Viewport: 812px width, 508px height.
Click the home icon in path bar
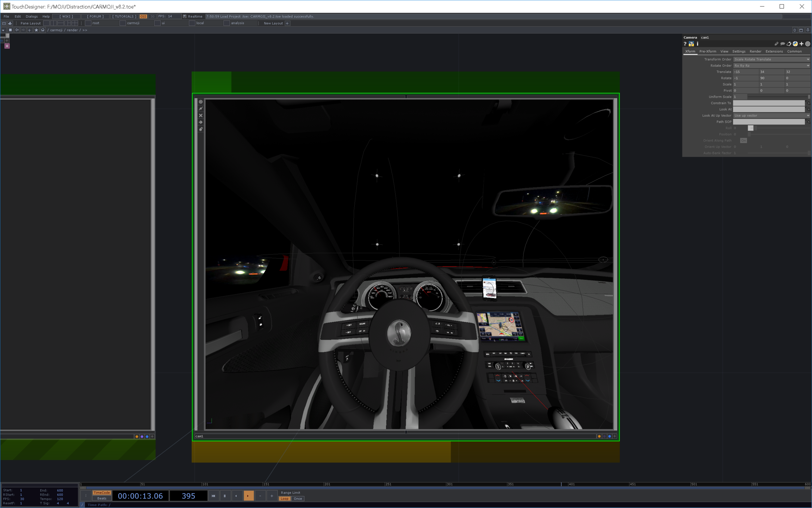(43, 30)
